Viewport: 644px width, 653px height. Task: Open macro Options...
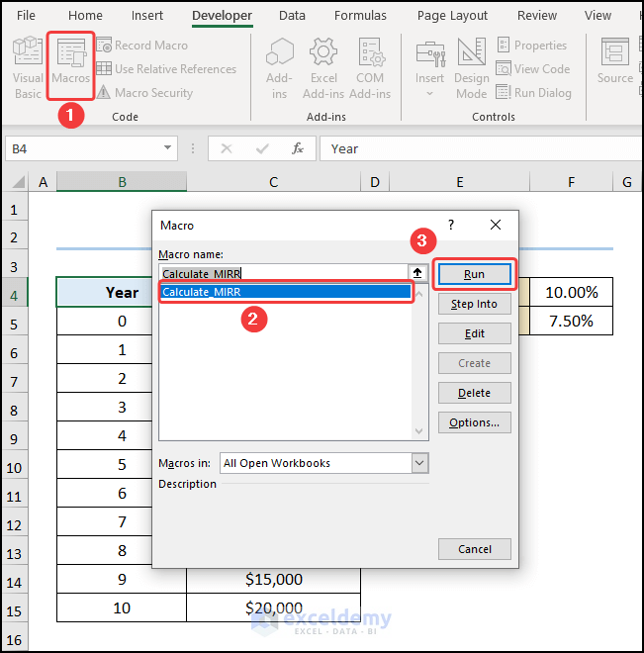tap(475, 422)
